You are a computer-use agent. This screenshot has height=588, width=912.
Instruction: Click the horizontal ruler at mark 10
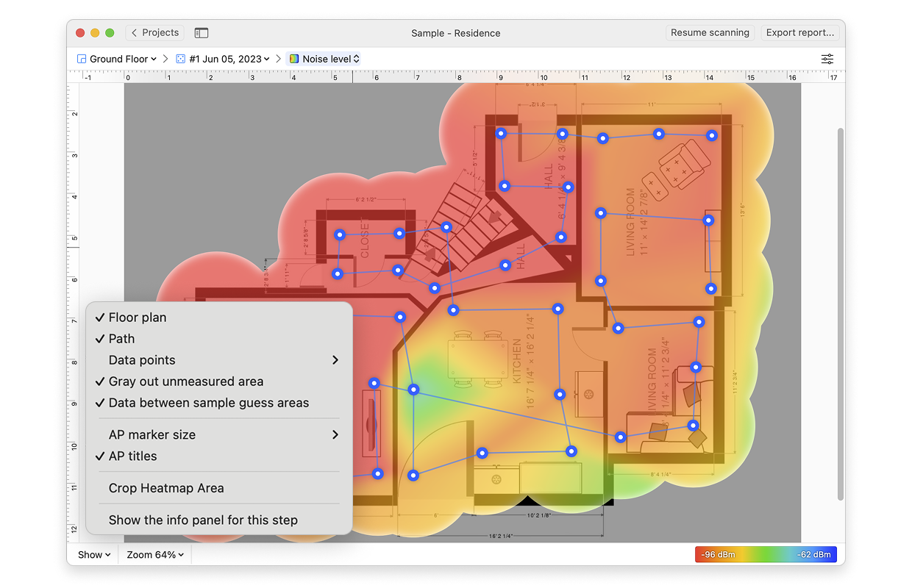pos(544,76)
